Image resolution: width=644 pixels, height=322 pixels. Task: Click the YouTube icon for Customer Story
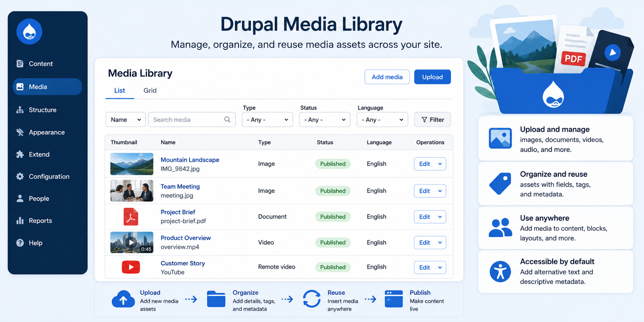pos(131,267)
